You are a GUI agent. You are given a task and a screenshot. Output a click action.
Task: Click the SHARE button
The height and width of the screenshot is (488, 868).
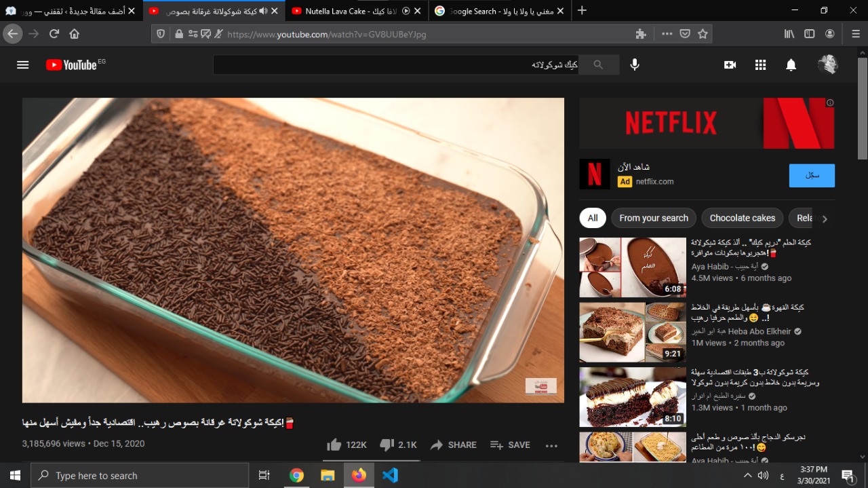point(453,445)
